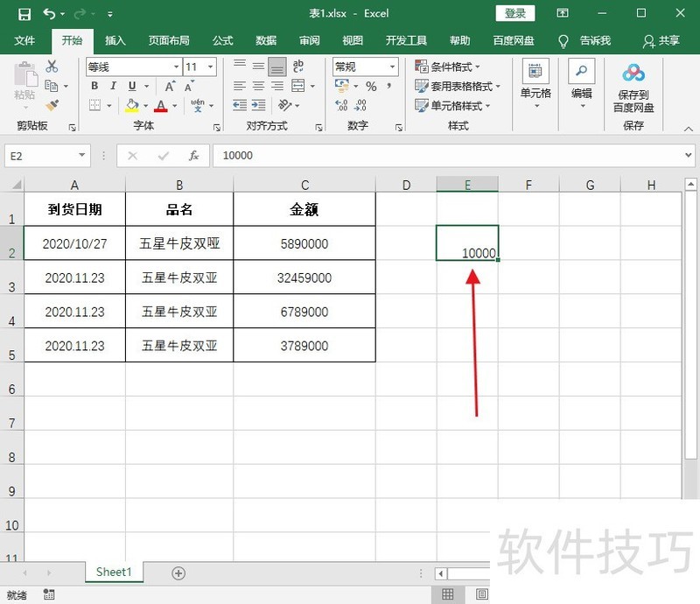700x604 pixels.
Task: Open the Name Box dropdown arrow
Action: [x=81, y=156]
